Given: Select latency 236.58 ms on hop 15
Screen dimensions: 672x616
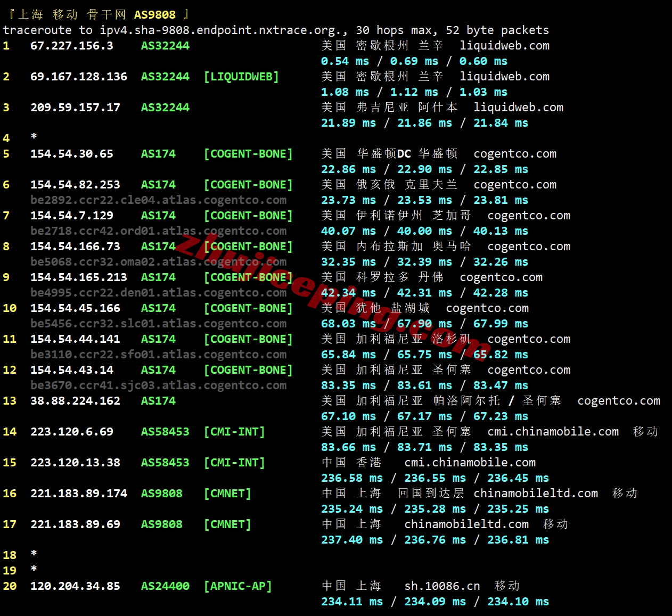Looking at the screenshot, I should tap(352, 478).
